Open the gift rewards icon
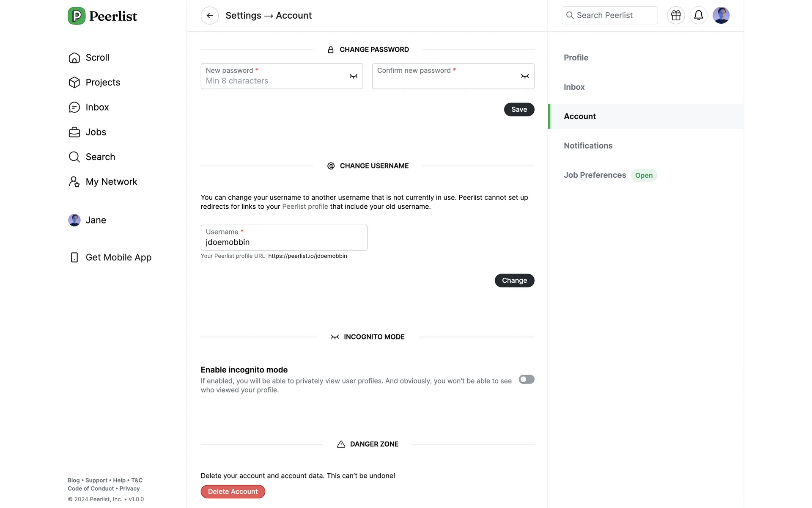The height and width of the screenshot is (508, 812). pyautogui.click(x=676, y=16)
